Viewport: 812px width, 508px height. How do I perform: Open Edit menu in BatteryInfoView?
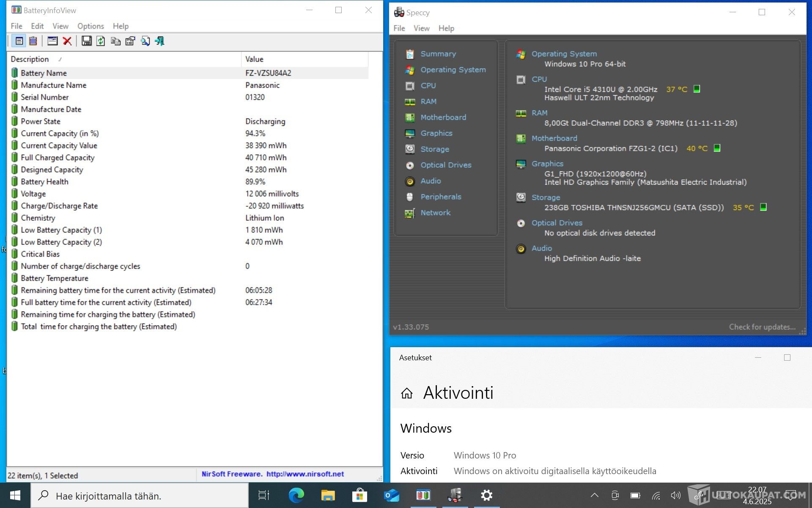(x=37, y=26)
